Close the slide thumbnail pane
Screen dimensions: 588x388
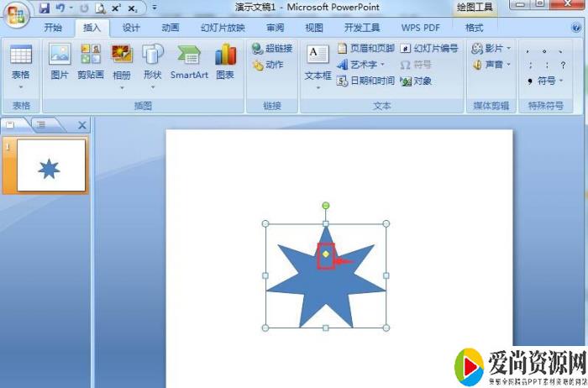coord(81,125)
